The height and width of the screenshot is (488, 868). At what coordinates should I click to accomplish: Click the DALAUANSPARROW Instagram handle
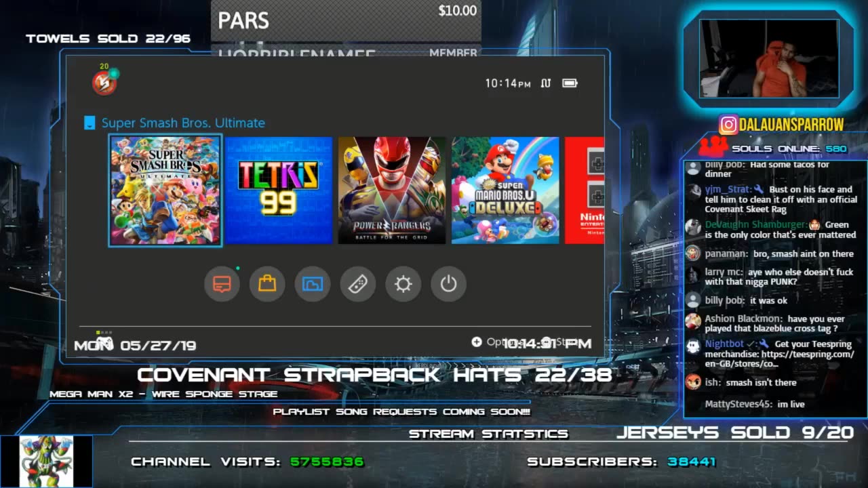coord(791,125)
